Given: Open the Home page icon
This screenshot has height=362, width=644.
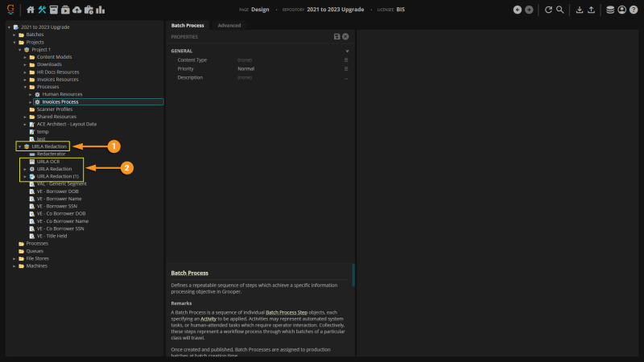Looking at the screenshot, I should point(31,10).
